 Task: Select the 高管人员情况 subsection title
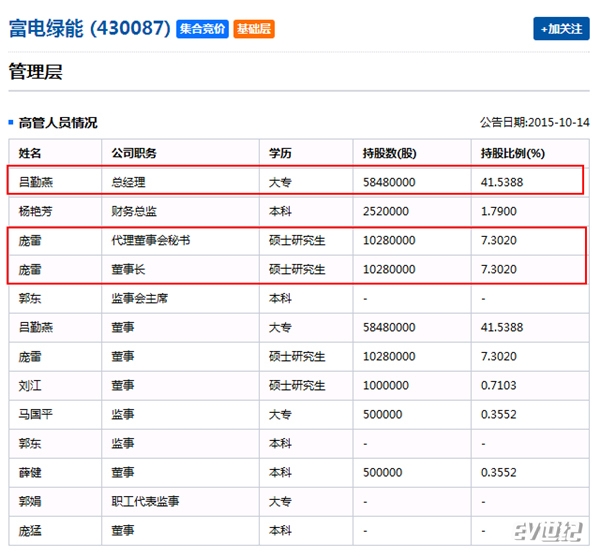[x=58, y=123]
